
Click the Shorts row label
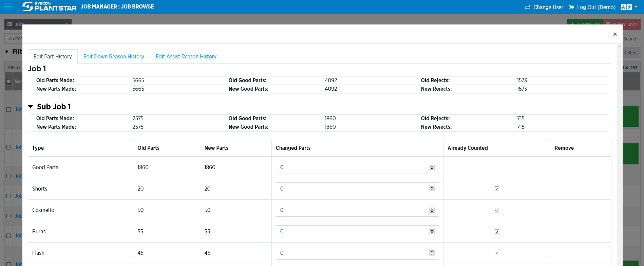coord(40,189)
